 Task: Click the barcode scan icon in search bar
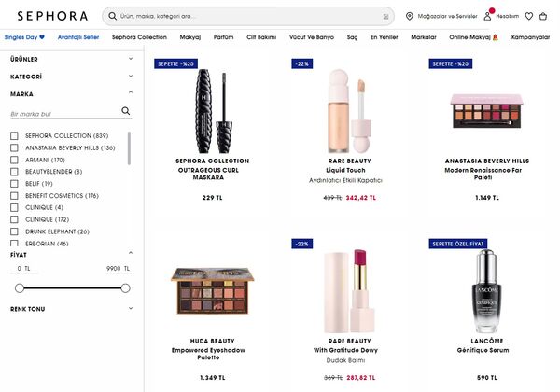pyautogui.click(x=385, y=17)
